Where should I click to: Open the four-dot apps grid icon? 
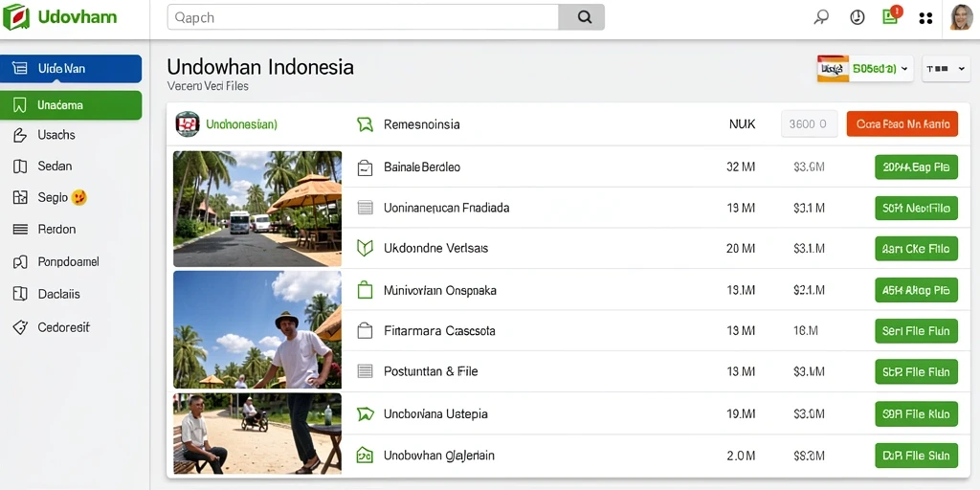click(925, 18)
